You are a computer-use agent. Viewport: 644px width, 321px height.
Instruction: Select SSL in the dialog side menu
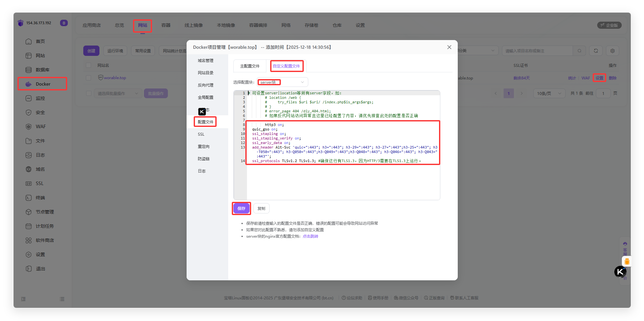coord(201,134)
